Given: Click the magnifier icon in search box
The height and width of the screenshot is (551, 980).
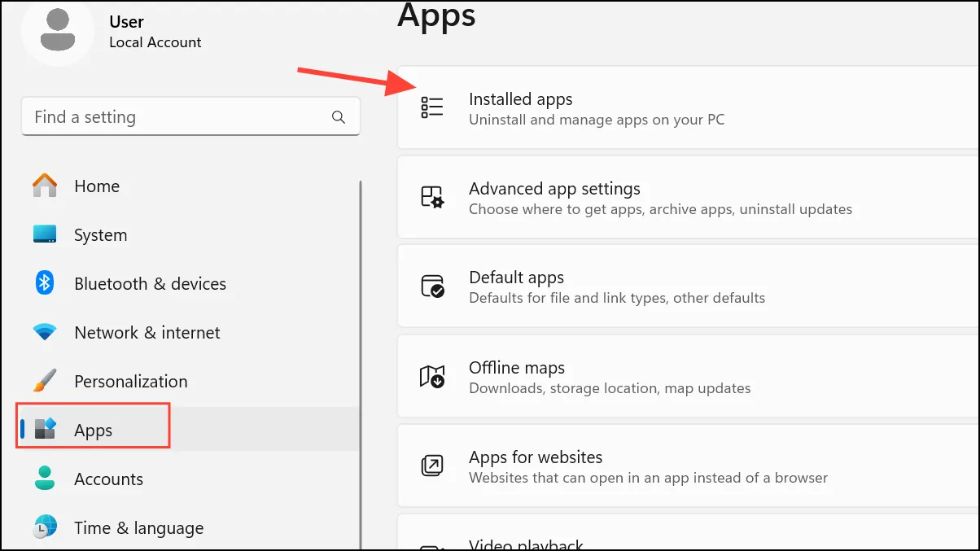Looking at the screenshot, I should point(339,117).
